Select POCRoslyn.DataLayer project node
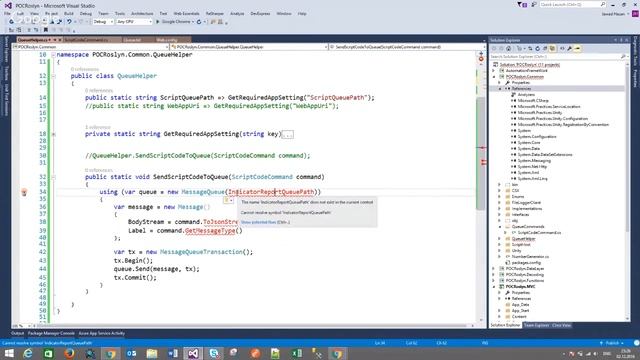The image size is (640, 360). click(524, 269)
